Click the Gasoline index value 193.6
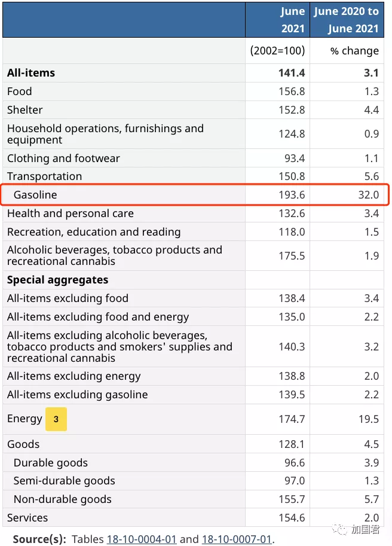This screenshot has width=392, height=546. [292, 195]
